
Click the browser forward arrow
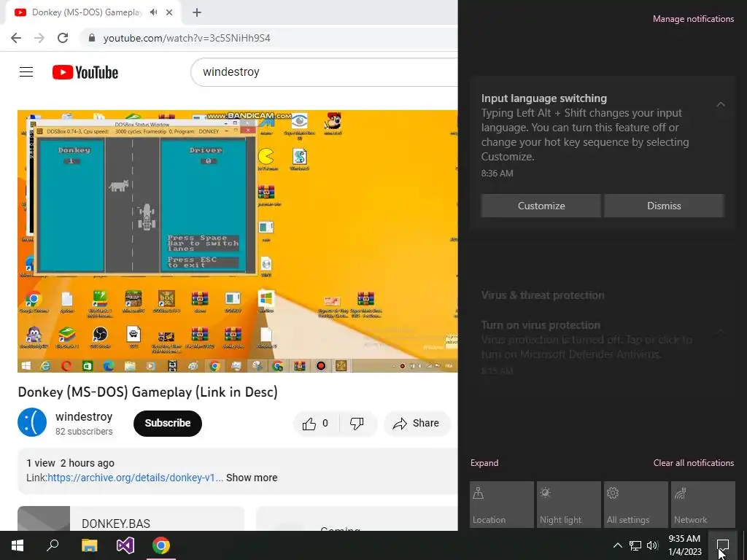39,38
